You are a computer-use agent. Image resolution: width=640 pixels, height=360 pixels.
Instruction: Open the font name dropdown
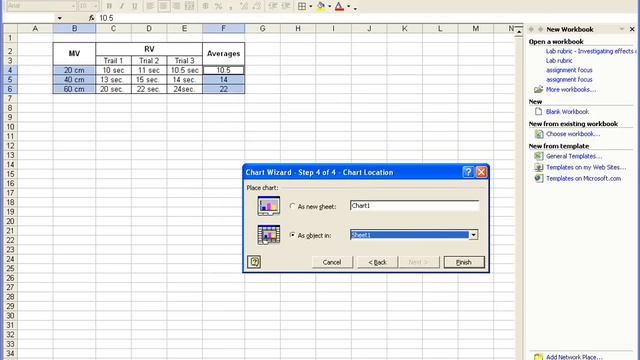pos(73,6)
